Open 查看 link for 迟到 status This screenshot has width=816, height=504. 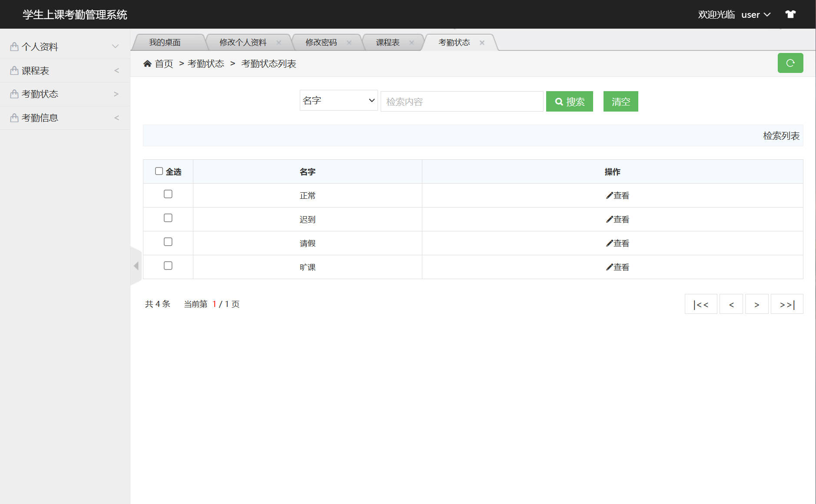pyautogui.click(x=621, y=219)
